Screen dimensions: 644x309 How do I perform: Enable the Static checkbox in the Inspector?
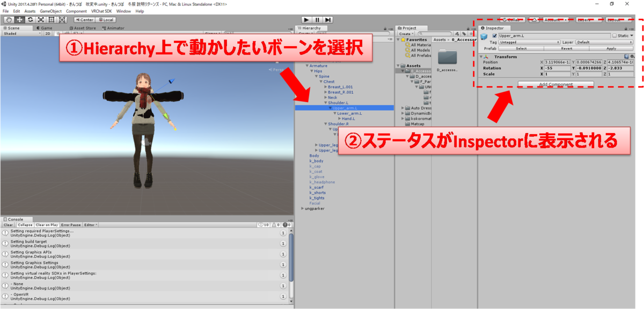pos(614,36)
